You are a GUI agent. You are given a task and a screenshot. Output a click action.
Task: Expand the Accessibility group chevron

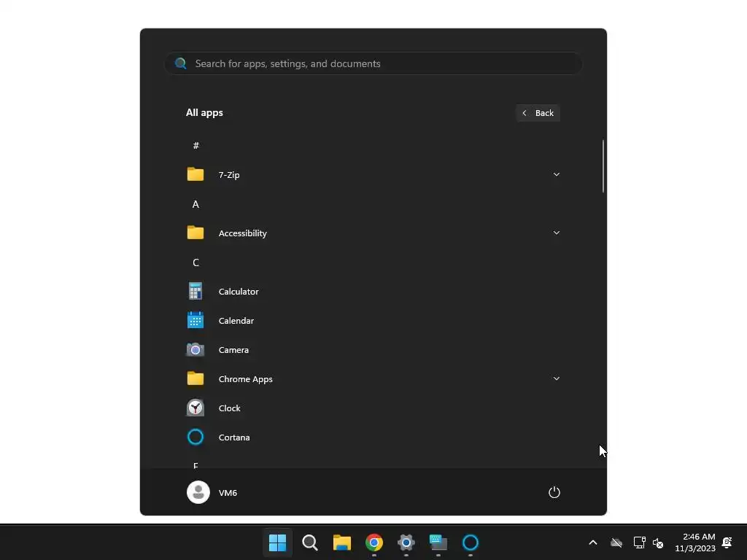click(x=557, y=233)
